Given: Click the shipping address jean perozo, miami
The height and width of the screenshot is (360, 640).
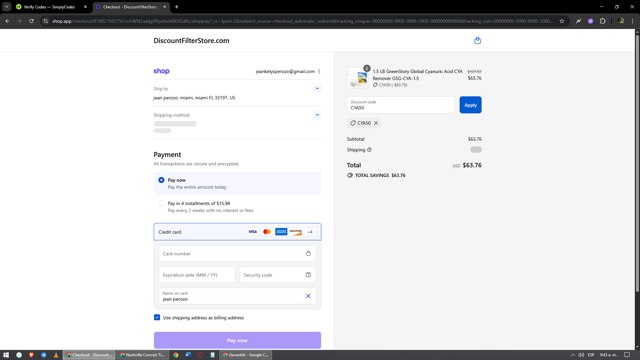Looking at the screenshot, I should pyautogui.click(x=194, y=98).
